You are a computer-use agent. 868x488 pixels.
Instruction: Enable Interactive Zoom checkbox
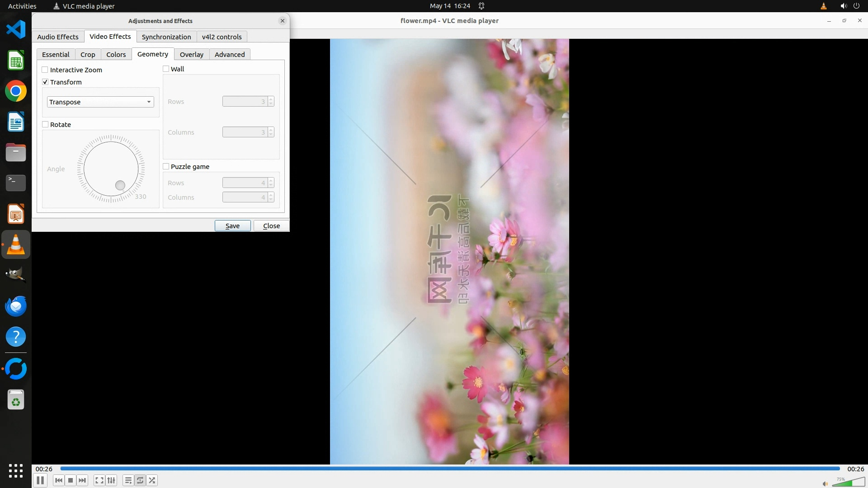point(45,70)
